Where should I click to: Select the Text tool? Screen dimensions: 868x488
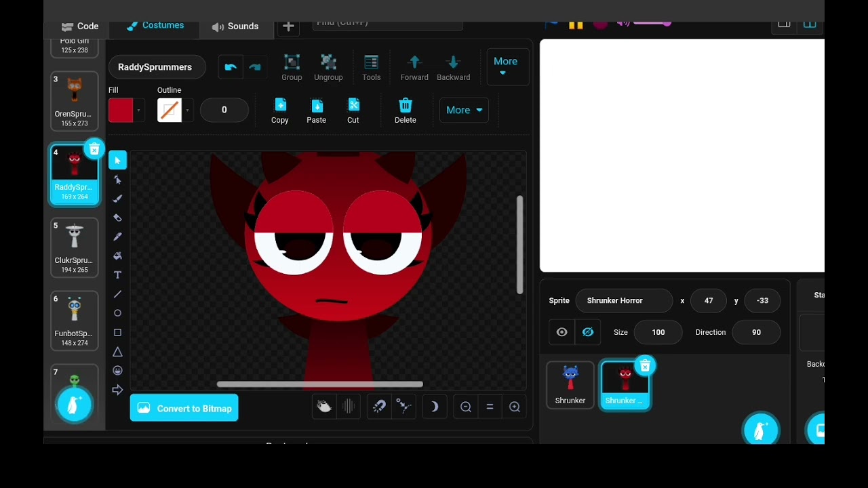[117, 275]
